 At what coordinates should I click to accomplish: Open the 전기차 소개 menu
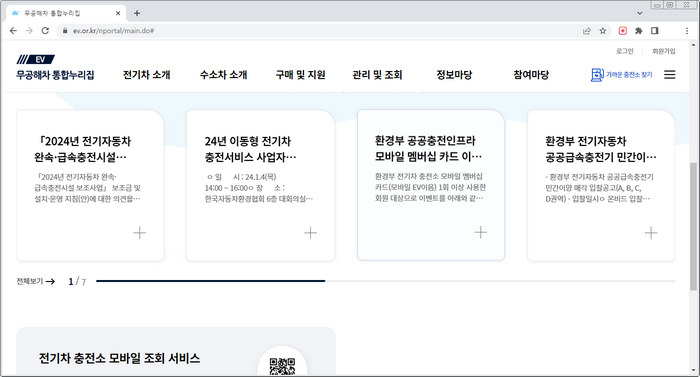(x=146, y=75)
